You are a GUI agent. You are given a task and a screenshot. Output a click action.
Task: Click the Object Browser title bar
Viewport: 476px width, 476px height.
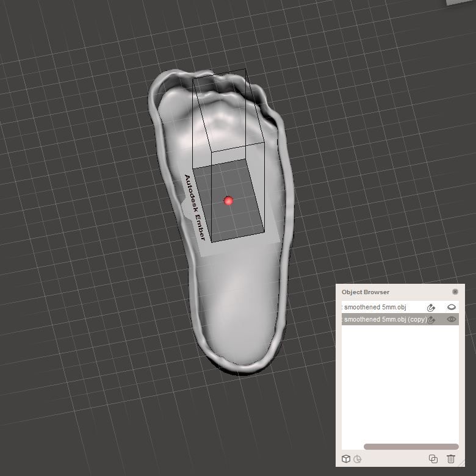(x=400, y=292)
